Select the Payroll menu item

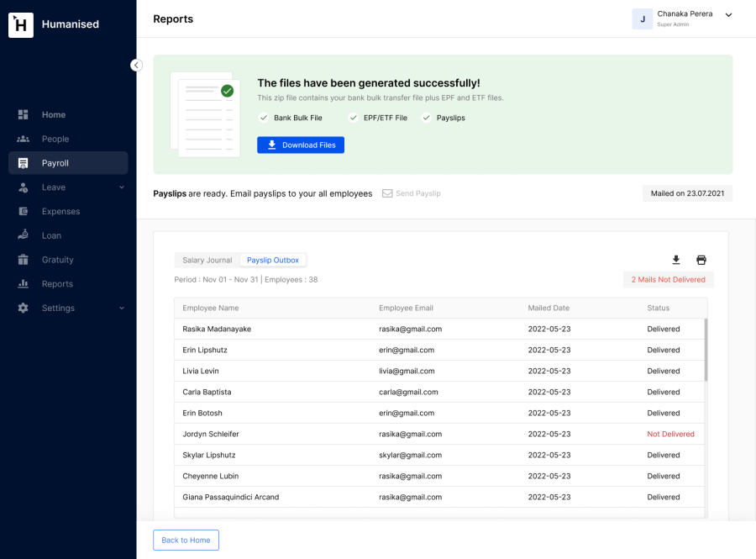(68, 163)
